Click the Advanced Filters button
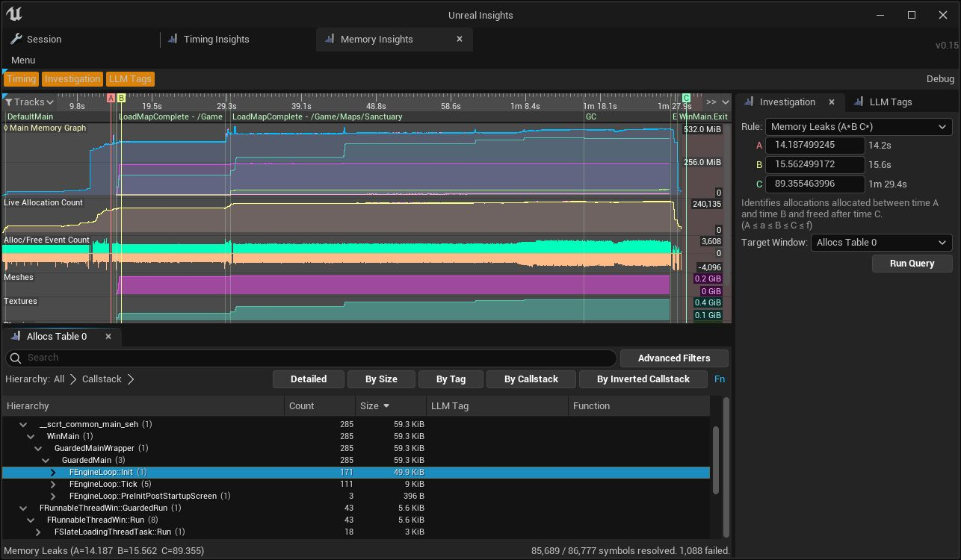This screenshot has width=961, height=560. (674, 358)
